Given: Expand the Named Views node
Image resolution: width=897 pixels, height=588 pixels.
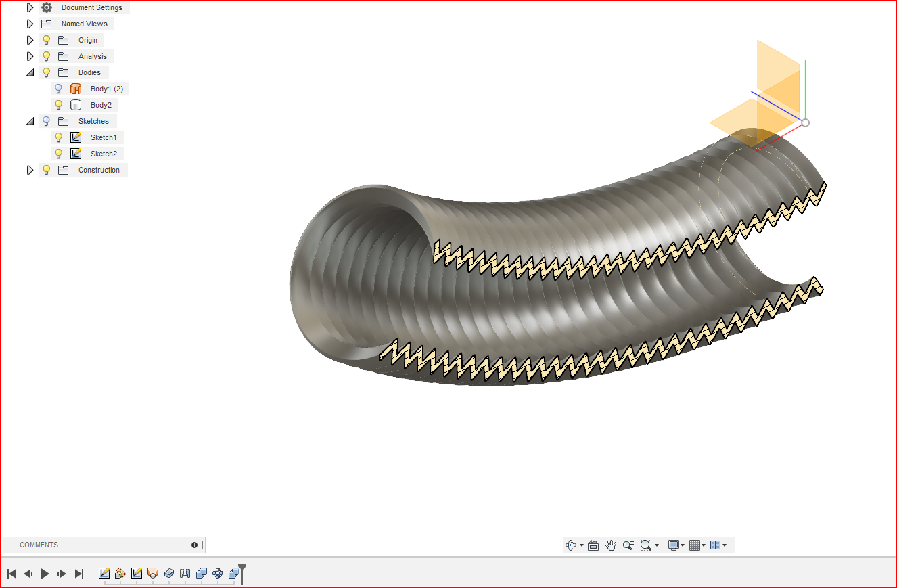Looking at the screenshot, I should pos(30,24).
